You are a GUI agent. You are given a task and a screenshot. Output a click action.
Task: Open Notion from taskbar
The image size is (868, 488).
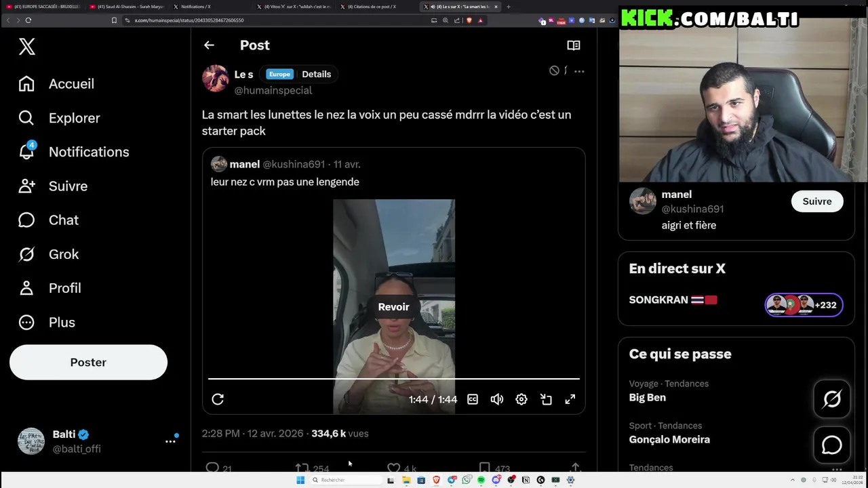(x=526, y=480)
